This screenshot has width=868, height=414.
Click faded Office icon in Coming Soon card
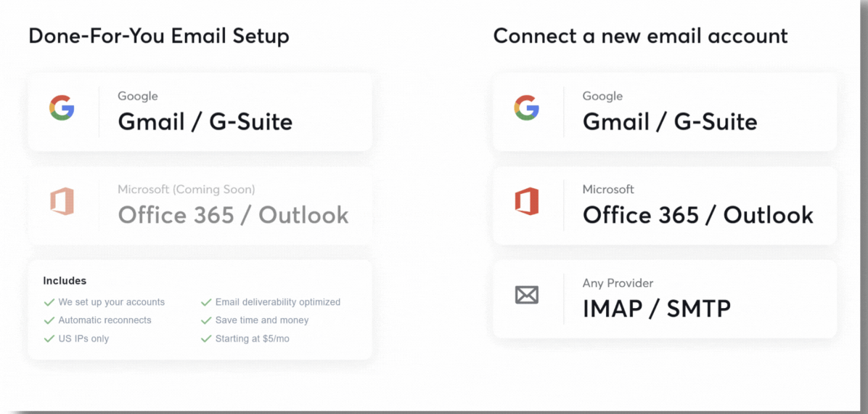click(x=62, y=201)
